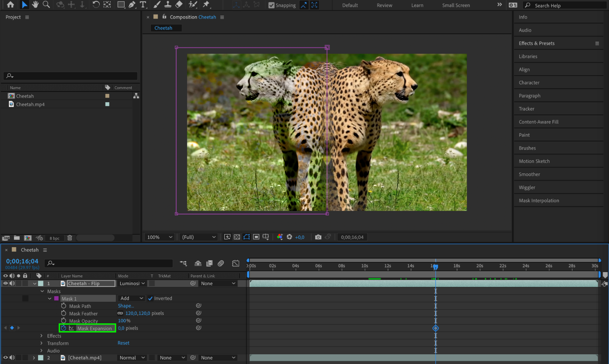609x364 pixels.
Task: Click the trash icon in Project panel
Action: [70, 238]
